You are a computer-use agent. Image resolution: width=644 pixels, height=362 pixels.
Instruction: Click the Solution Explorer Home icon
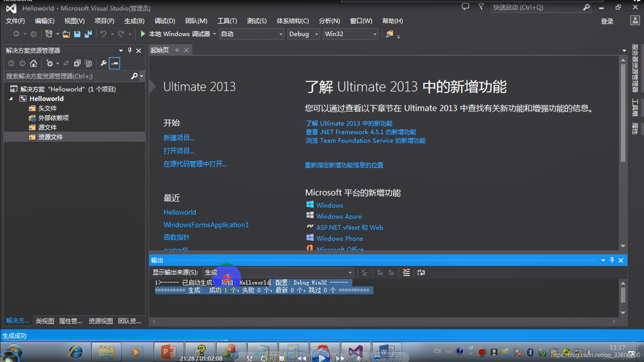[x=33, y=63]
